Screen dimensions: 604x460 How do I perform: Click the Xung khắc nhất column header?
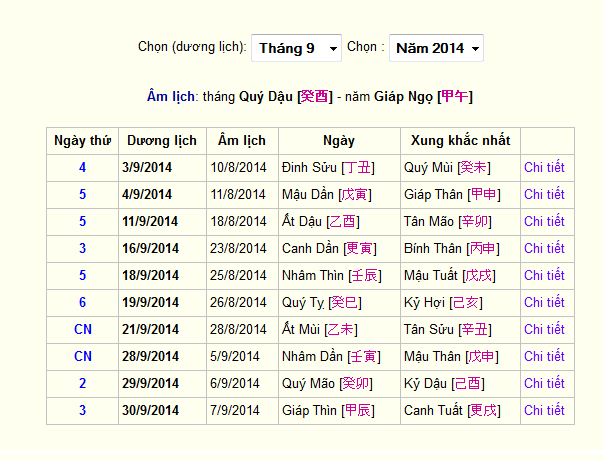[x=460, y=141]
